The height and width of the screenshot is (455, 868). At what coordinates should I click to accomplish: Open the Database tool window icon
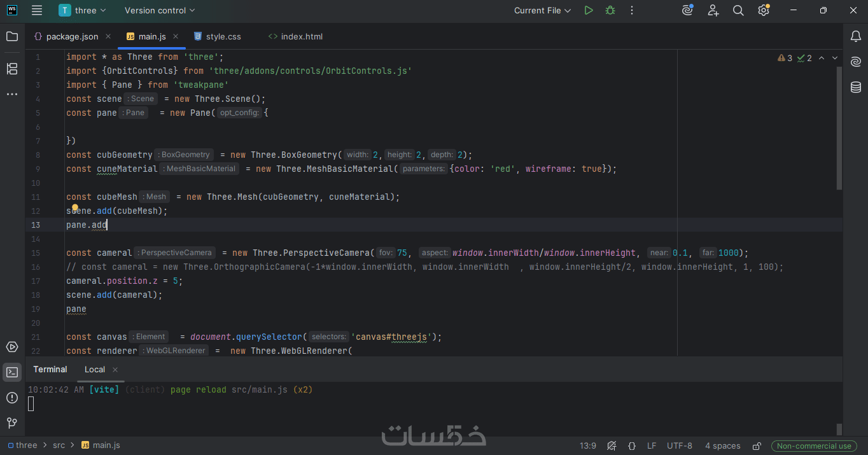pyautogui.click(x=856, y=87)
